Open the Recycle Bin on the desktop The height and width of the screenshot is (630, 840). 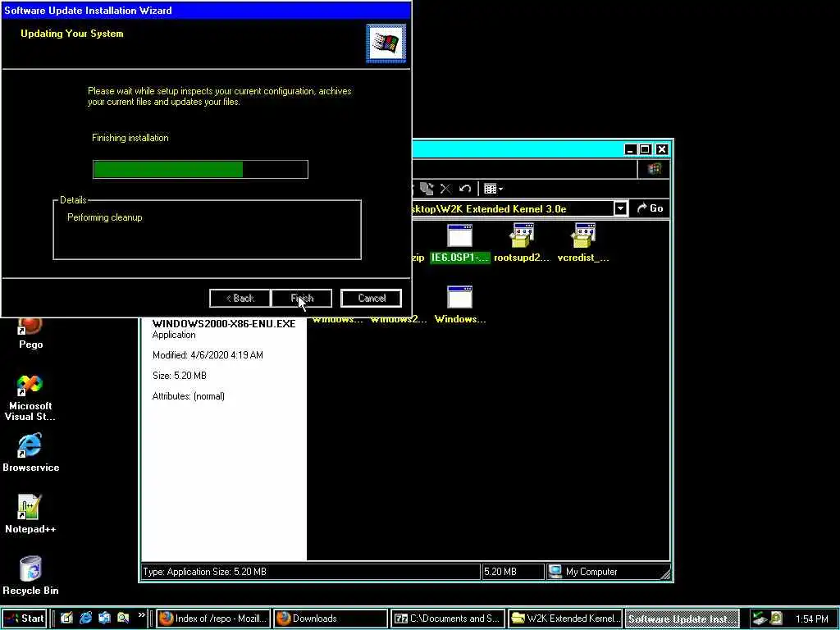(x=30, y=577)
